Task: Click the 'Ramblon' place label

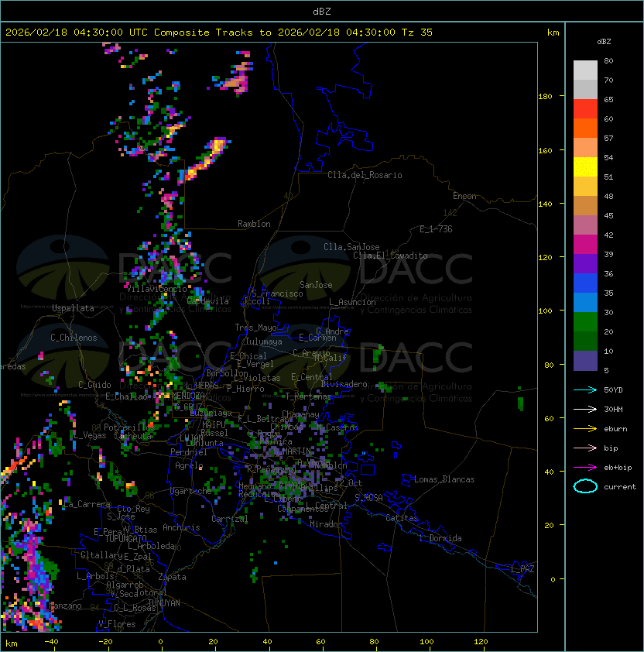Action: (x=254, y=224)
